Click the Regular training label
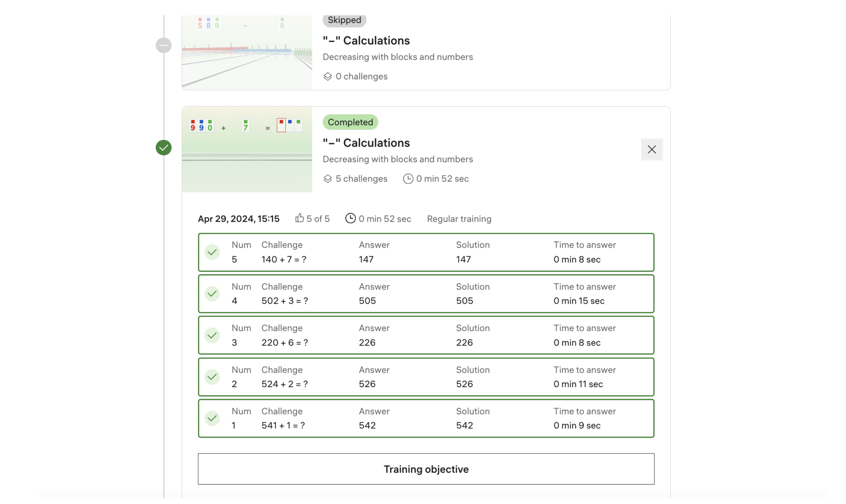This screenshot has width=846, height=504. (459, 219)
